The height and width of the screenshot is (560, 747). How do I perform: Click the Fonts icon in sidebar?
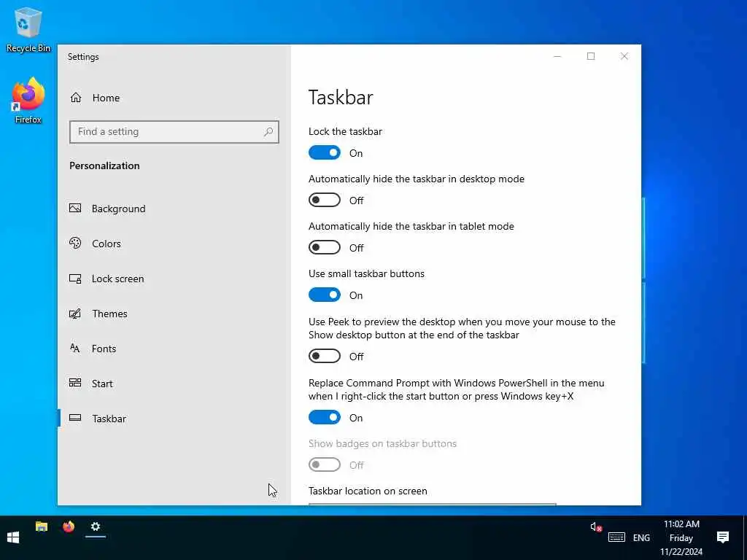[75, 348]
